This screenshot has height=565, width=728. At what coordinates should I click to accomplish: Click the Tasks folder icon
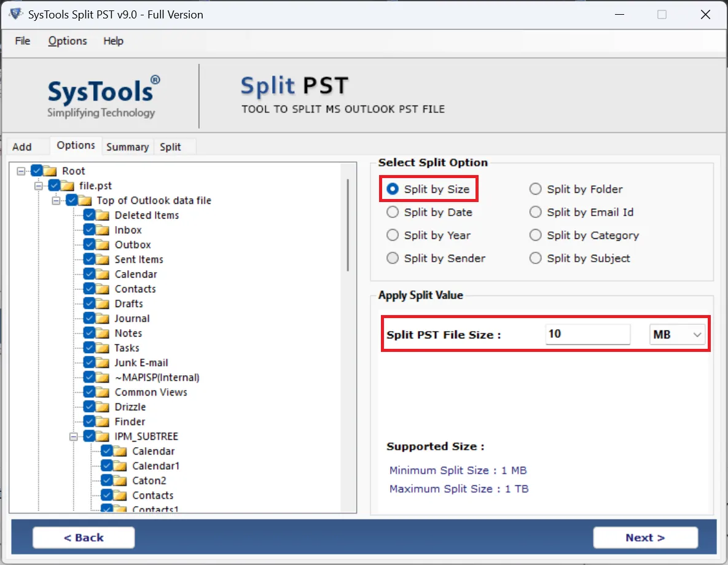(x=102, y=348)
